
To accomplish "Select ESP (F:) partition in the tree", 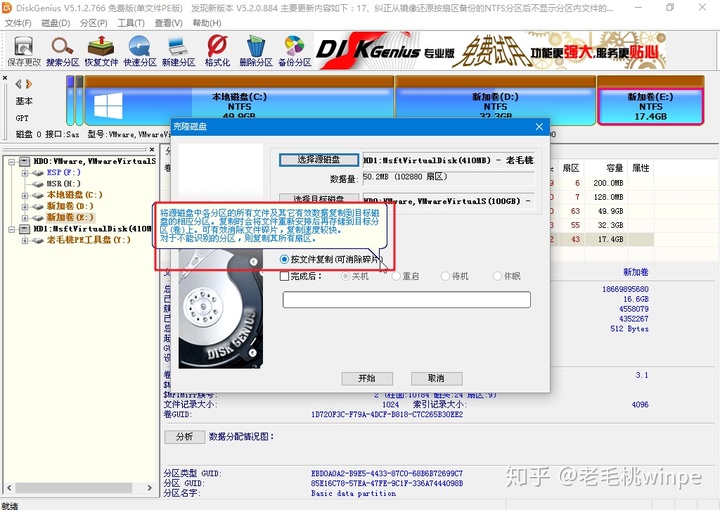I will (63, 173).
